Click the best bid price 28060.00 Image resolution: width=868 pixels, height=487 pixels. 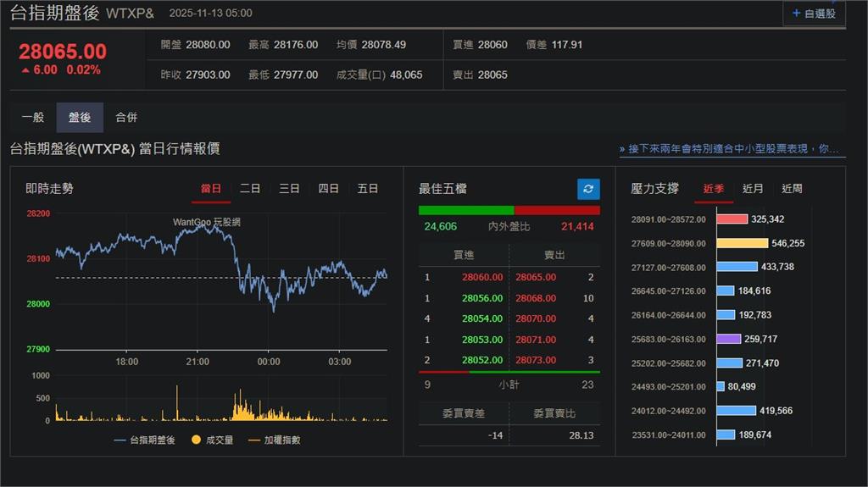(482, 277)
